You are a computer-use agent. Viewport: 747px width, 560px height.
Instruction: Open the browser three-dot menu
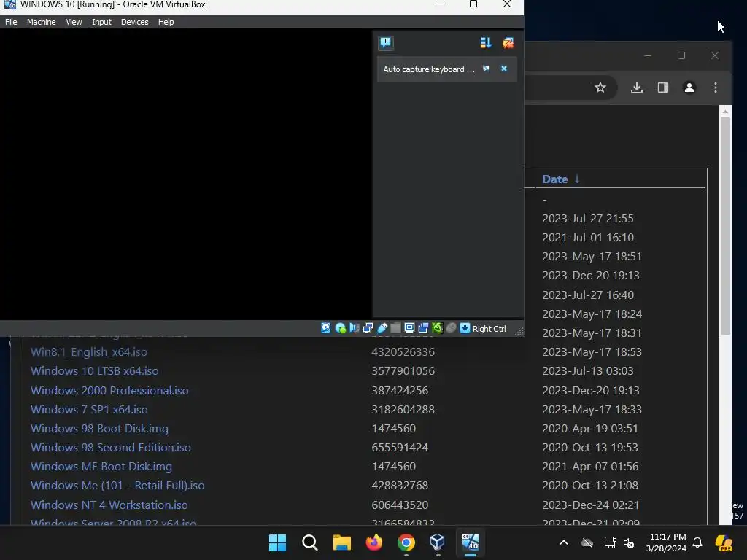click(715, 87)
